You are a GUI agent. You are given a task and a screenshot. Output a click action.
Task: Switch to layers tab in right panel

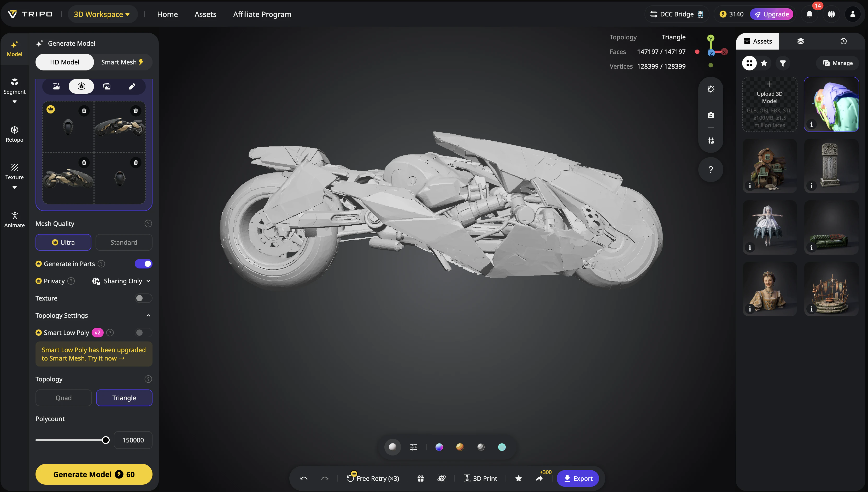tap(800, 41)
